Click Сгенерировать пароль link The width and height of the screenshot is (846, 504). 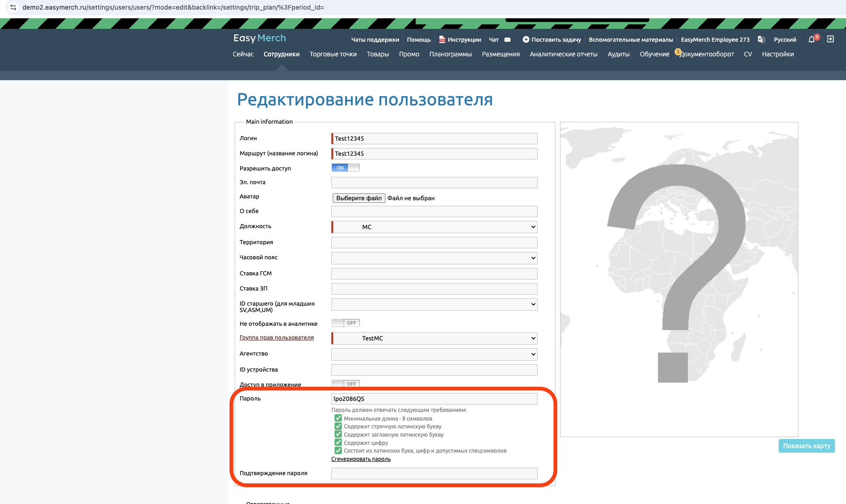click(361, 459)
